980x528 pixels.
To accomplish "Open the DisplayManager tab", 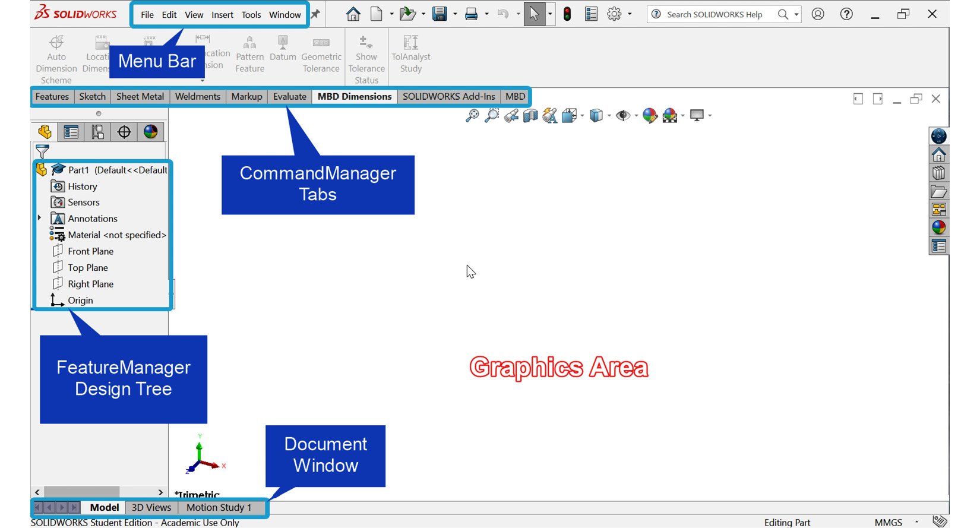I will tap(151, 132).
